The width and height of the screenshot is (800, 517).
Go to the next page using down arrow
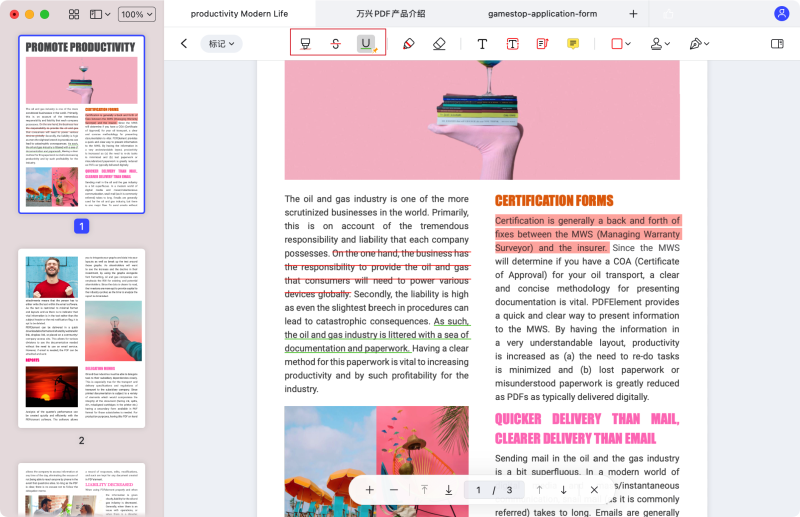pyautogui.click(x=563, y=490)
